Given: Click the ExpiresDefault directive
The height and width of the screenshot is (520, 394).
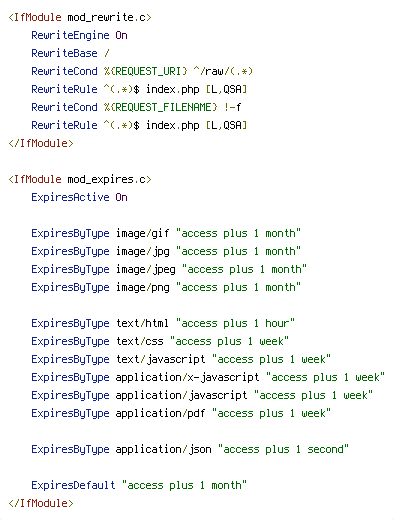Looking at the screenshot, I should (x=73, y=485).
